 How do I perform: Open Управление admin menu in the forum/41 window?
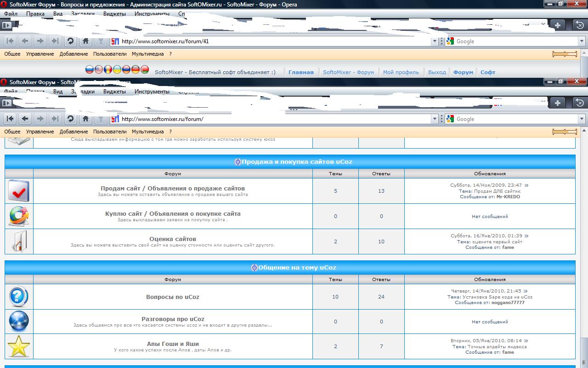point(40,54)
